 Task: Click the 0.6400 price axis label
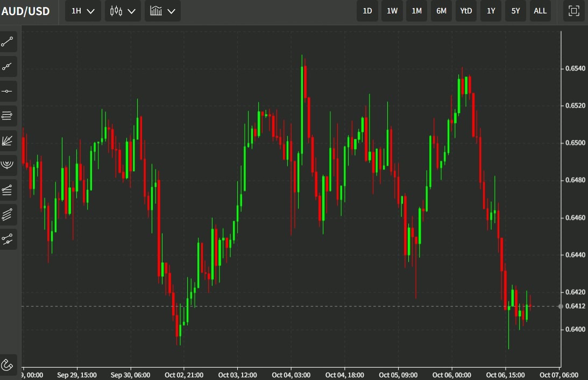tap(575, 329)
